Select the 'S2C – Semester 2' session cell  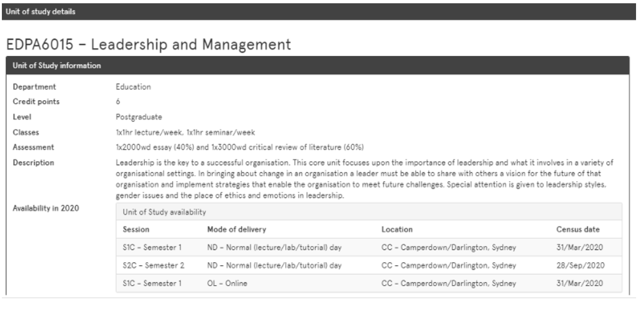click(x=153, y=265)
